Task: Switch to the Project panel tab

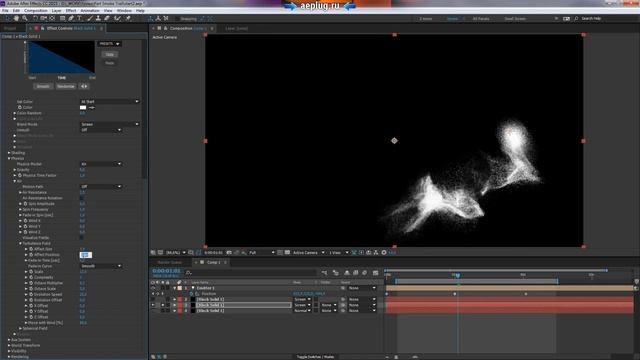Action: 10,28
